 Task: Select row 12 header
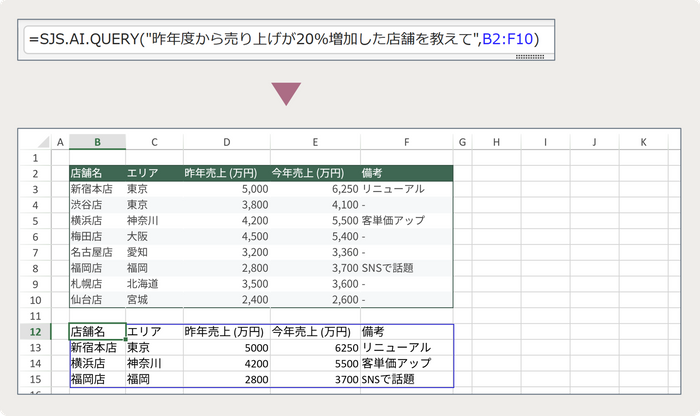(x=36, y=331)
